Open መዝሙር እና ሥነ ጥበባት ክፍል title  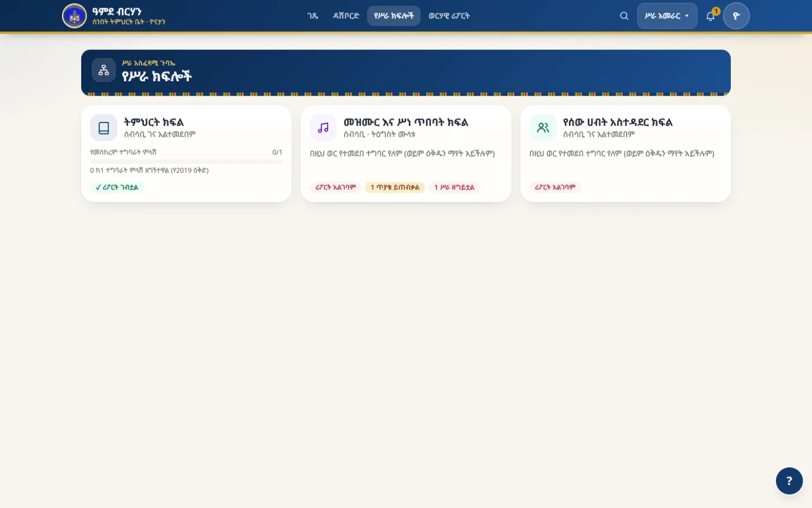coord(405,122)
